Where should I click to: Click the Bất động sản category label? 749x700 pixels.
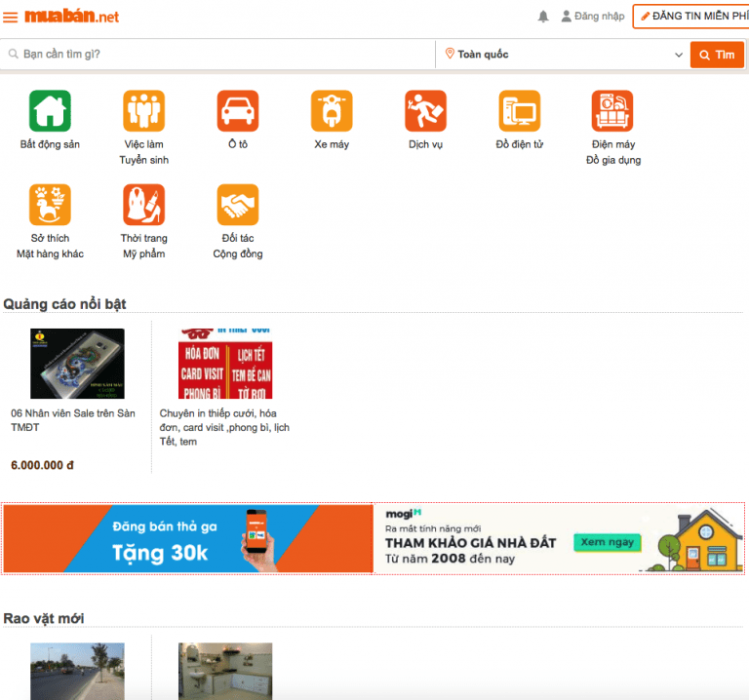pyautogui.click(x=50, y=144)
